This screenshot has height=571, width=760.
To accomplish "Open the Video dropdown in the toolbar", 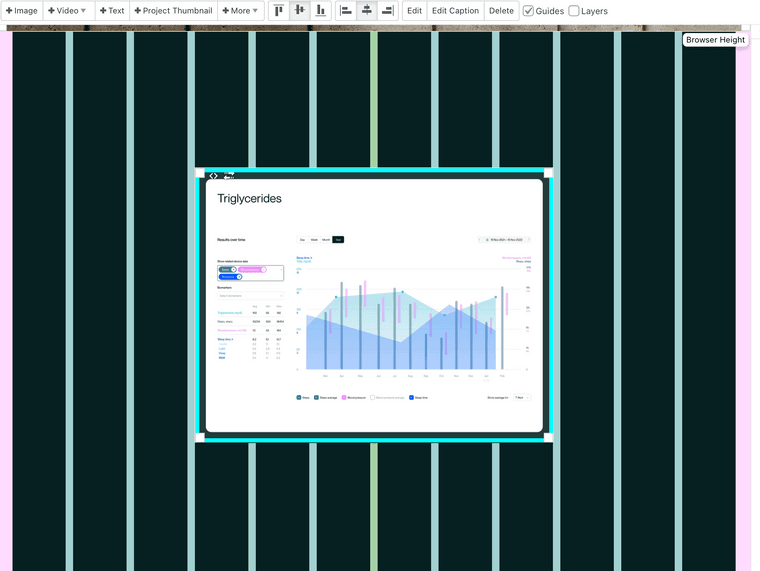I will click(67, 11).
